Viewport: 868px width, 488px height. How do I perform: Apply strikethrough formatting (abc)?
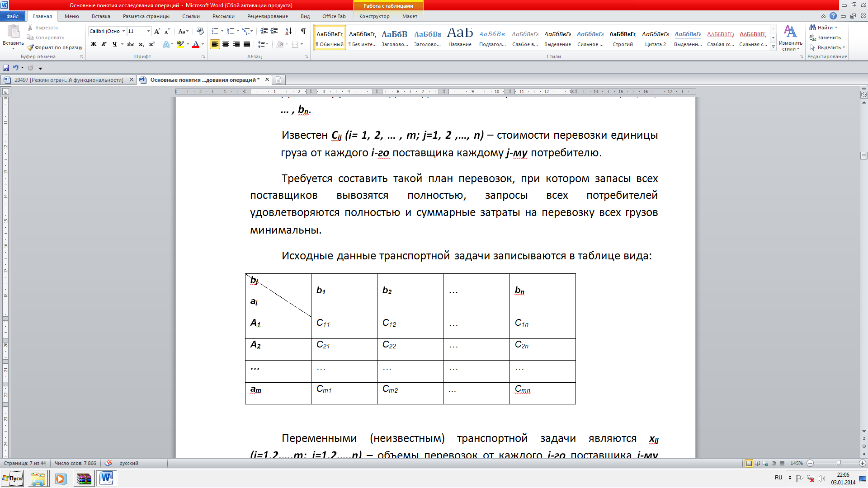(131, 44)
